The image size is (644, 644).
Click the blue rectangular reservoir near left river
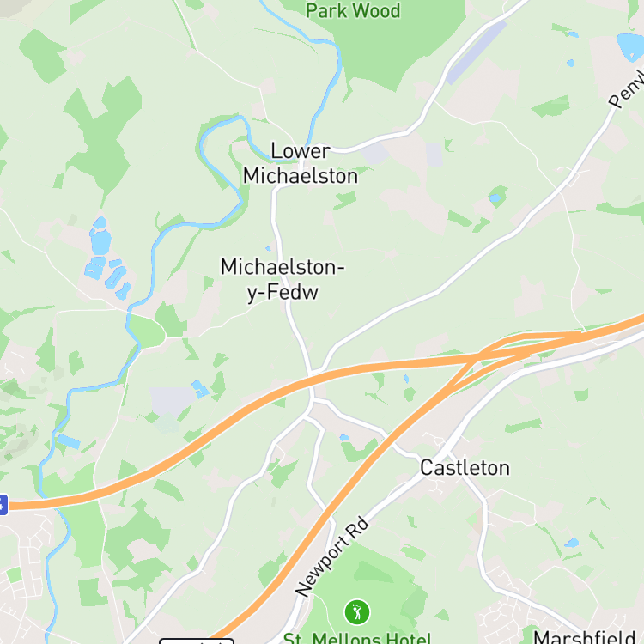pos(69,441)
